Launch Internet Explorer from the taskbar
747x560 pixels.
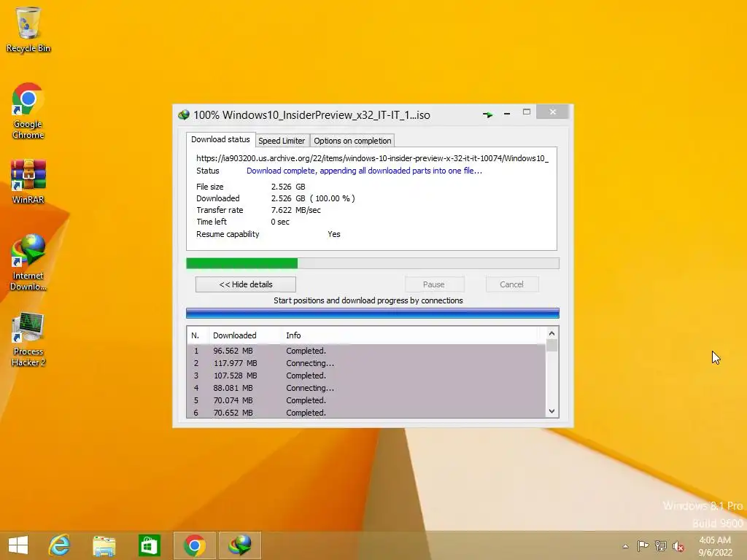coord(60,545)
